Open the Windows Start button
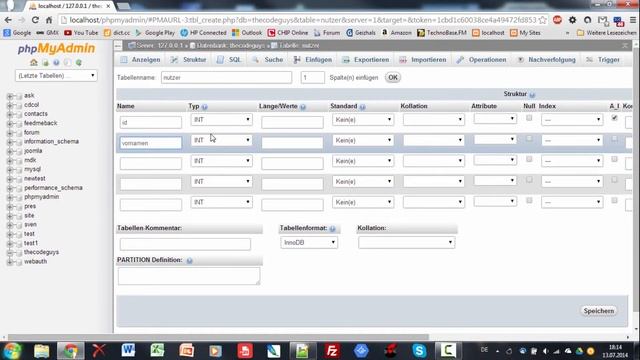Image resolution: width=640 pixels, height=360 pixels. [x=12, y=351]
